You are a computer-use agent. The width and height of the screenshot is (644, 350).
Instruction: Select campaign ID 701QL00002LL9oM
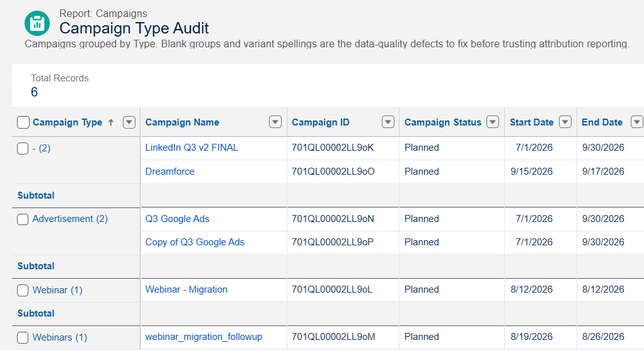coord(333,337)
